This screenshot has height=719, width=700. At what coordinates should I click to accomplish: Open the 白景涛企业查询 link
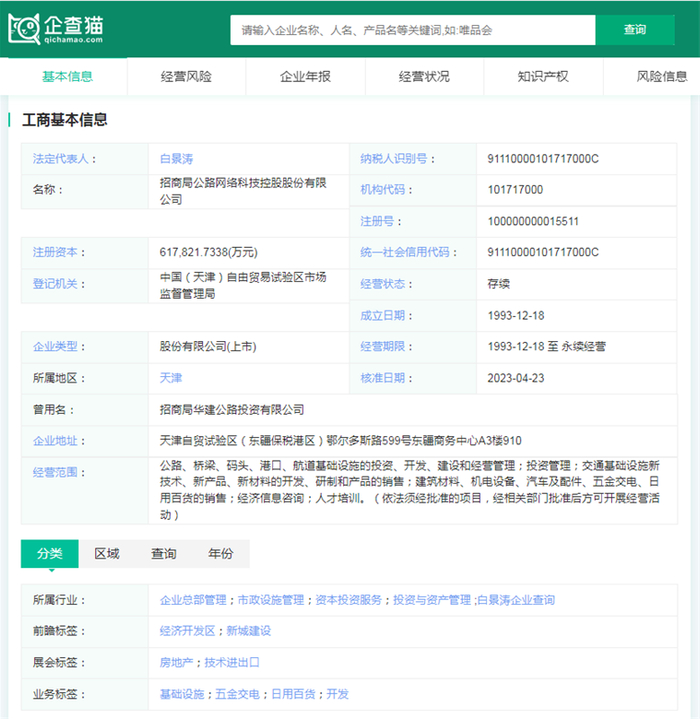click(x=516, y=600)
